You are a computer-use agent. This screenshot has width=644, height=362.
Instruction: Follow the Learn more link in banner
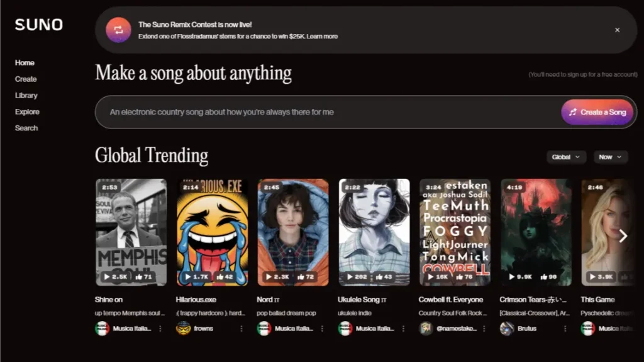(x=322, y=37)
